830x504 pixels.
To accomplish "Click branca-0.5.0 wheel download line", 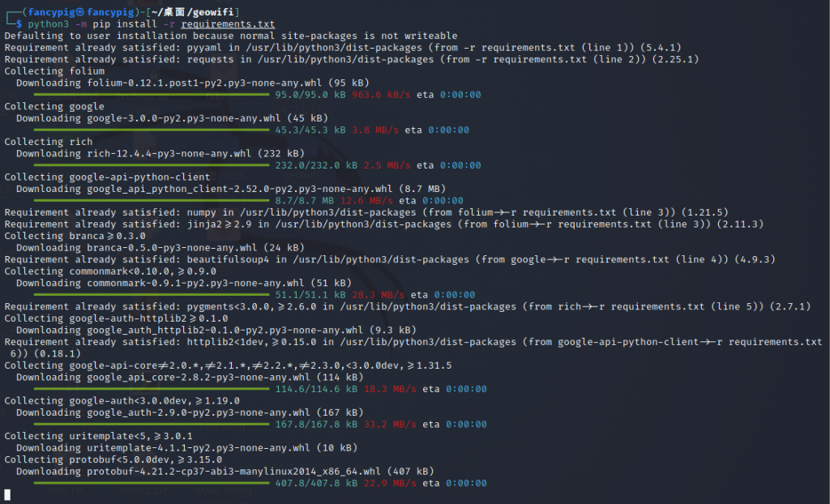I will click(160, 248).
